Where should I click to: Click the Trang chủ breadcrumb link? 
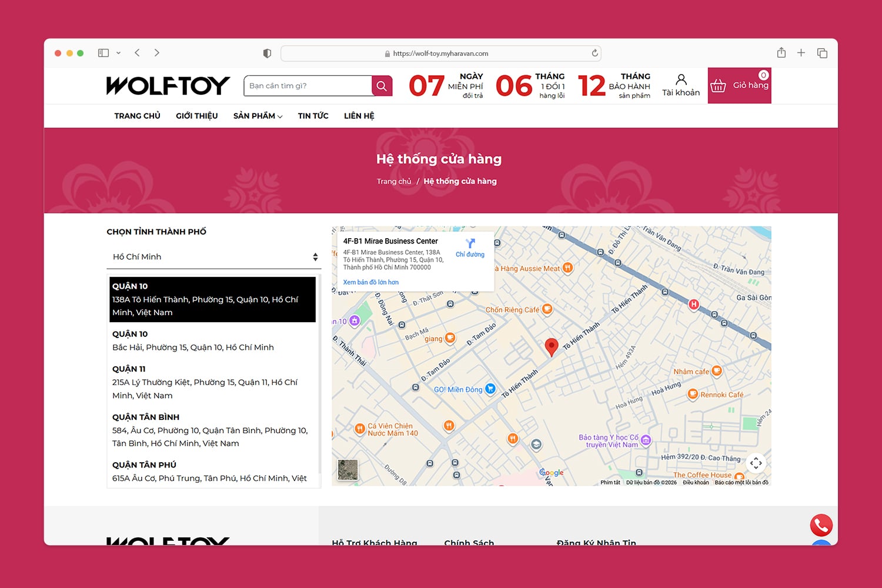pyautogui.click(x=394, y=181)
